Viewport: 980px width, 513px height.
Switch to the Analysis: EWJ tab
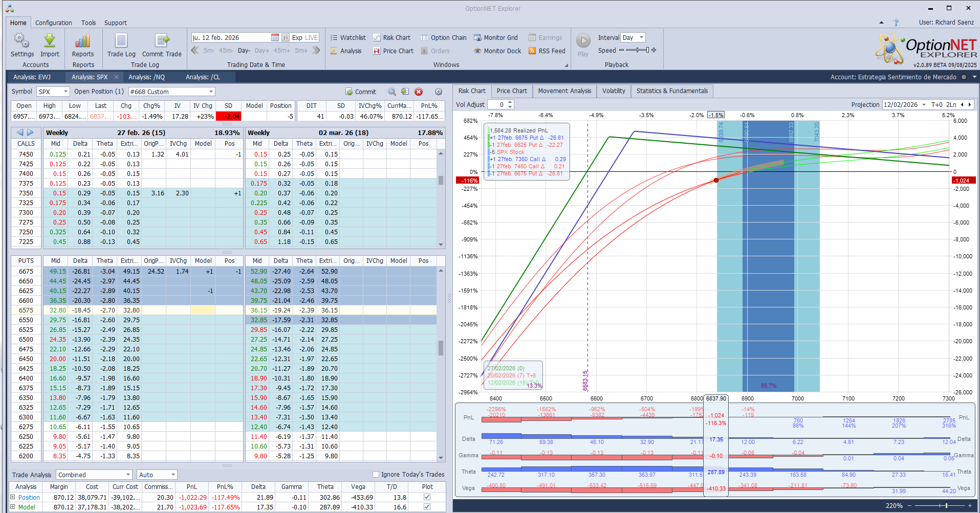click(32, 77)
